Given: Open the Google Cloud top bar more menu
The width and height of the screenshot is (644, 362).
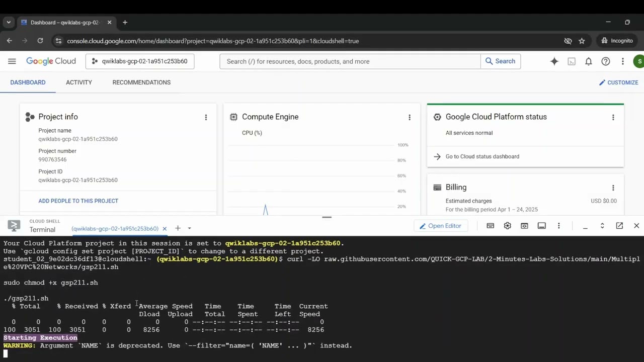Looking at the screenshot, I should pos(623,61).
